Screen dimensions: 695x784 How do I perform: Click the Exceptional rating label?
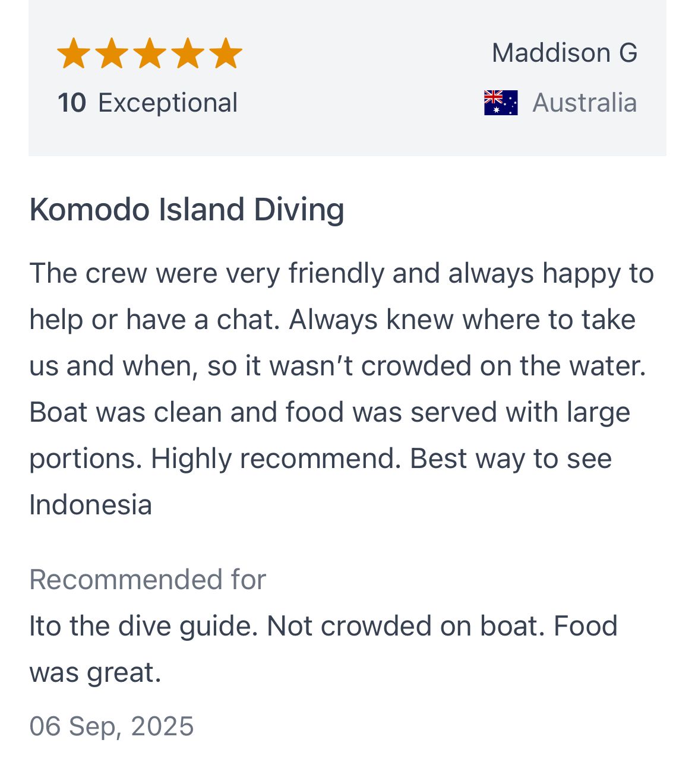coord(168,103)
